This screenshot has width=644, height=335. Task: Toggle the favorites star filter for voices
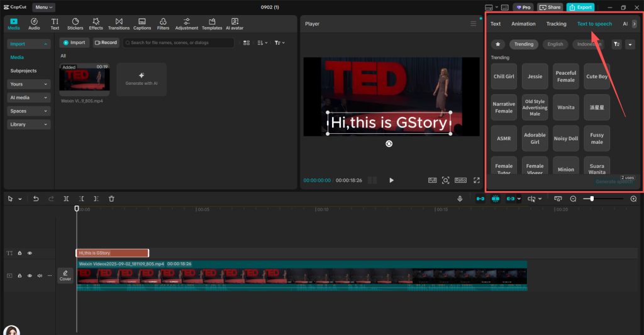click(x=498, y=45)
